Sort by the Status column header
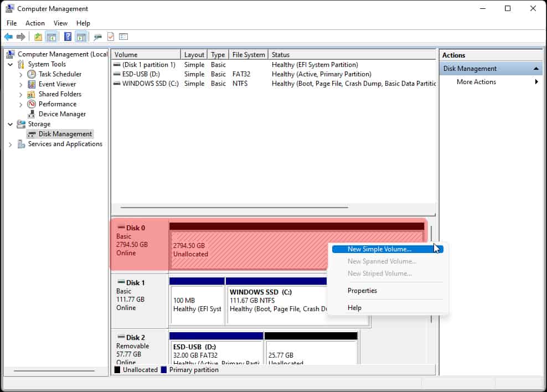The image size is (547, 392). [x=352, y=55]
